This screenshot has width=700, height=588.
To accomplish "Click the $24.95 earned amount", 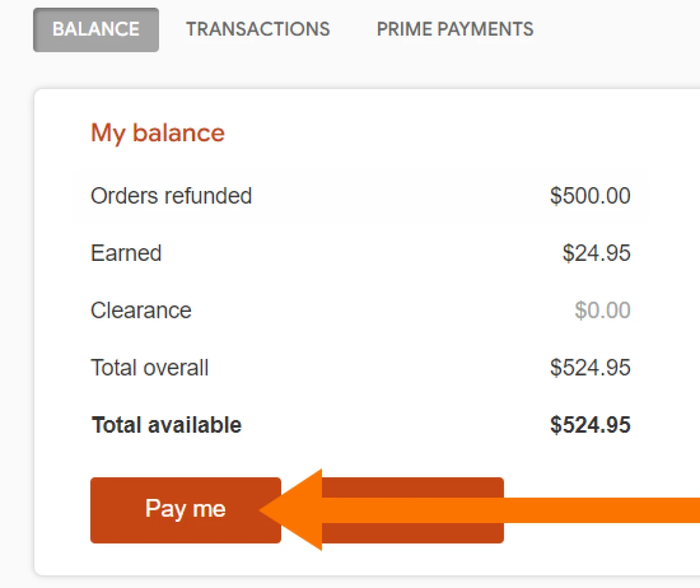I will [x=596, y=253].
